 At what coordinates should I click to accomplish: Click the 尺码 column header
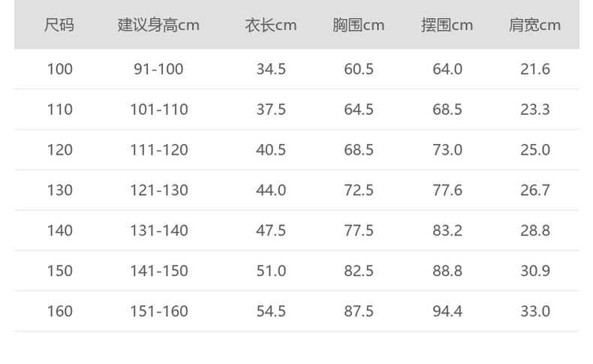click(x=59, y=25)
